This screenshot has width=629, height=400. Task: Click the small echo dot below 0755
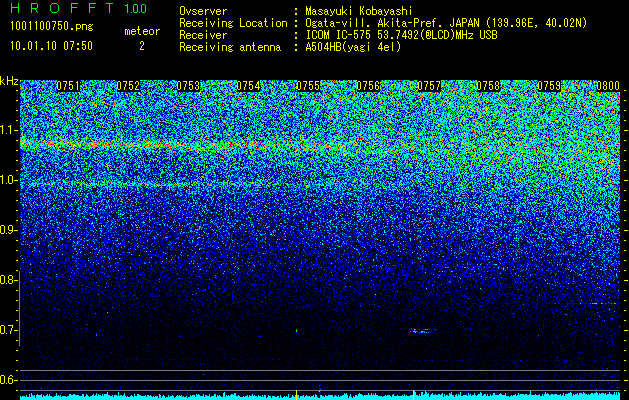pyautogui.click(x=296, y=331)
